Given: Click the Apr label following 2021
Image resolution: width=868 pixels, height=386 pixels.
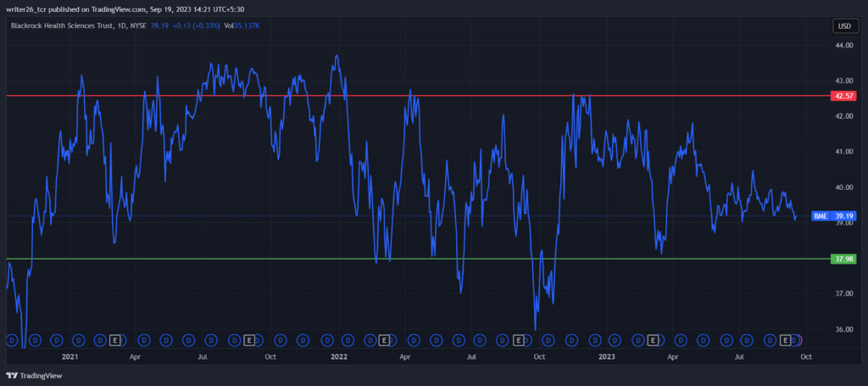Looking at the screenshot, I should point(135,357).
